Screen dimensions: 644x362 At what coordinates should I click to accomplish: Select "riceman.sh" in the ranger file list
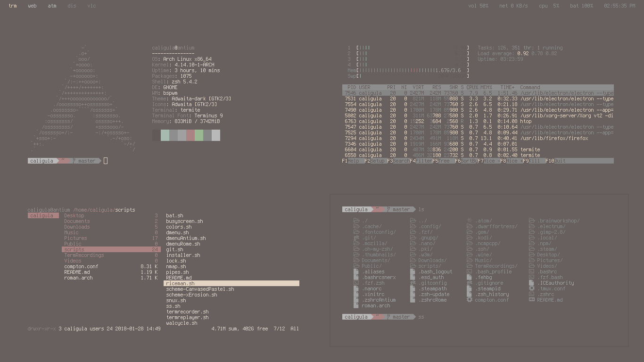point(231,283)
